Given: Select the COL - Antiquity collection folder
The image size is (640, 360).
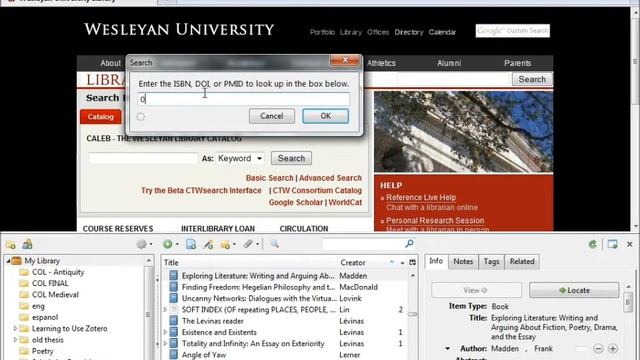Looking at the screenshot, I should (58, 272).
